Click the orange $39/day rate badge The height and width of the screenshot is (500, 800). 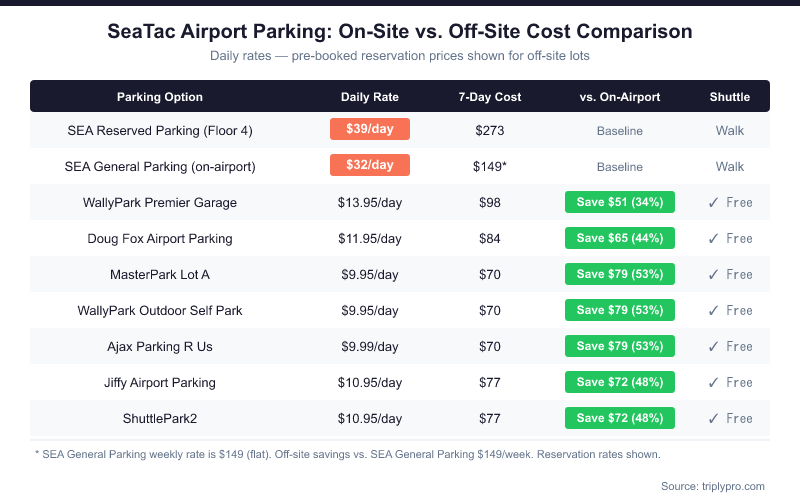(370, 130)
